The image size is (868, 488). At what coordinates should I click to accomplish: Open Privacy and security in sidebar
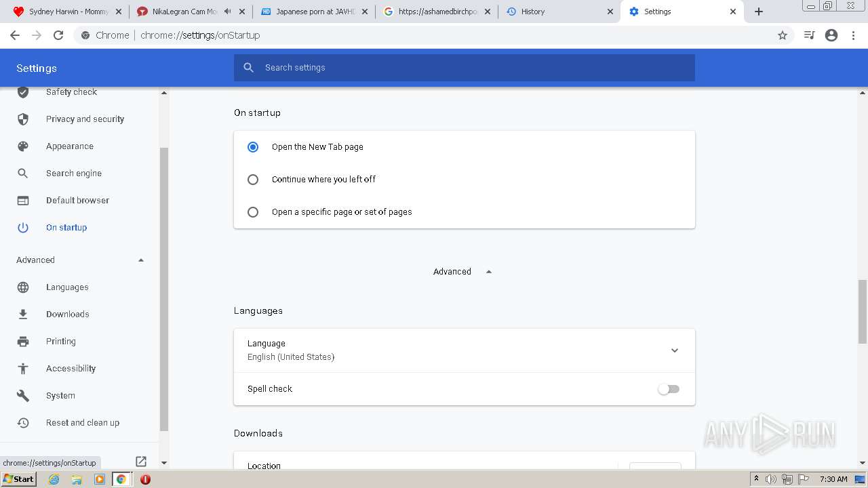tap(85, 119)
